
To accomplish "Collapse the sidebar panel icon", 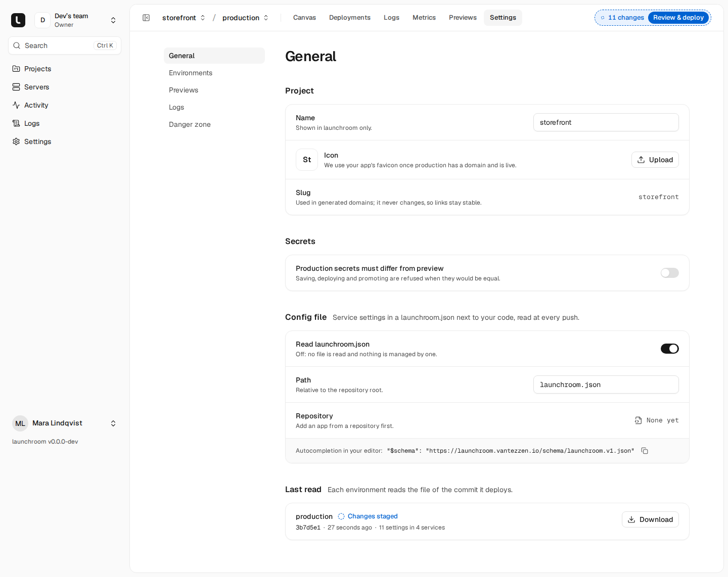I will pos(146,18).
